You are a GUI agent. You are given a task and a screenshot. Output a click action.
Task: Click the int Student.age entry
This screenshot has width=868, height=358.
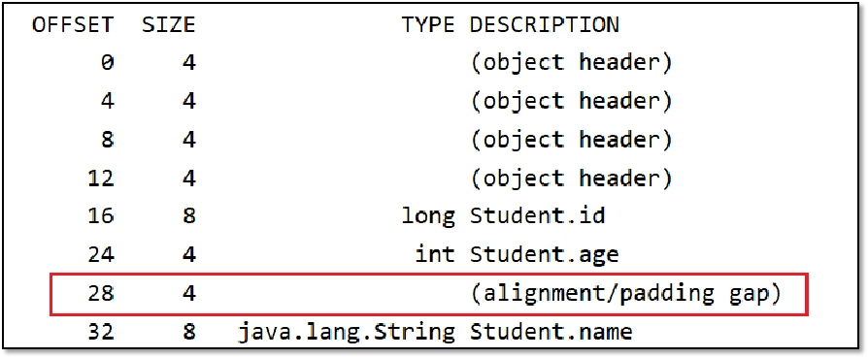pyautogui.click(x=517, y=254)
